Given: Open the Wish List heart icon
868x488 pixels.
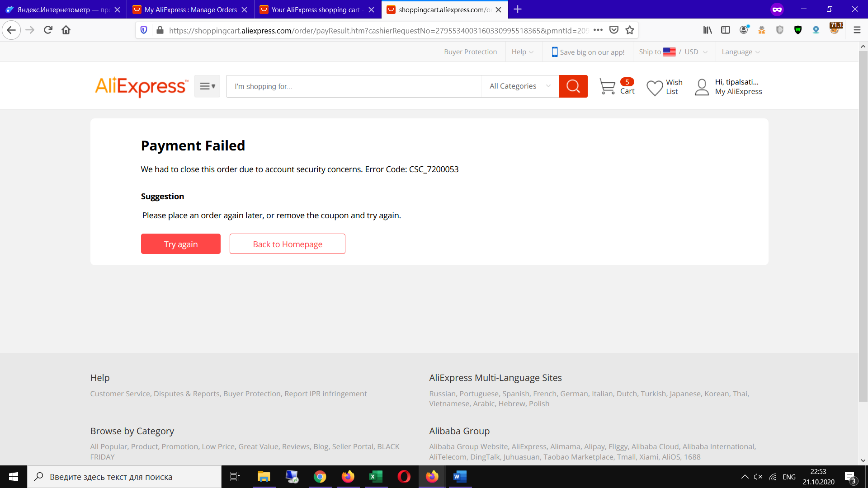Looking at the screenshot, I should [655, 87].
